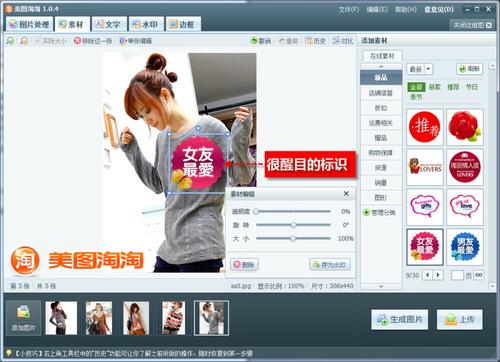Click the 上传 upload button

coord(460,320)
